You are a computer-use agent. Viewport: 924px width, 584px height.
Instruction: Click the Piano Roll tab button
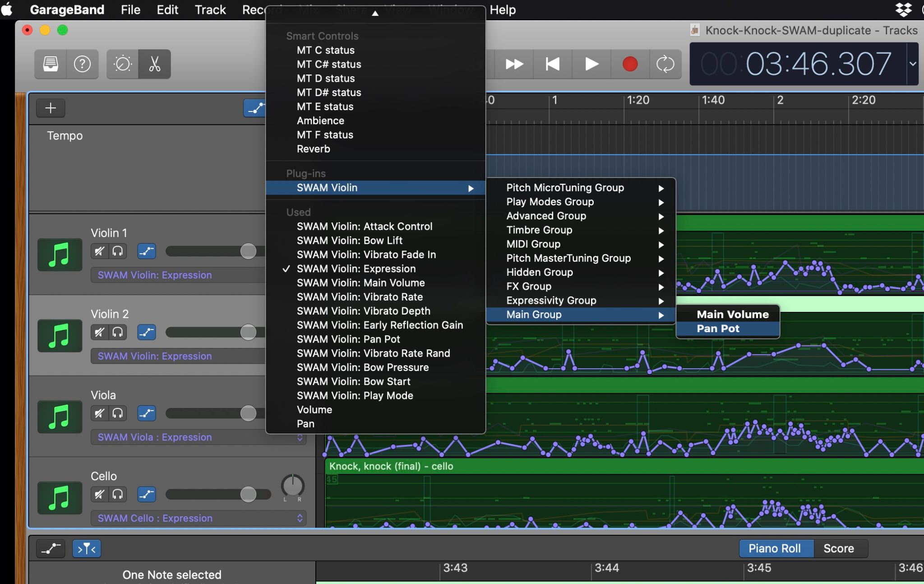pos(774,548)
